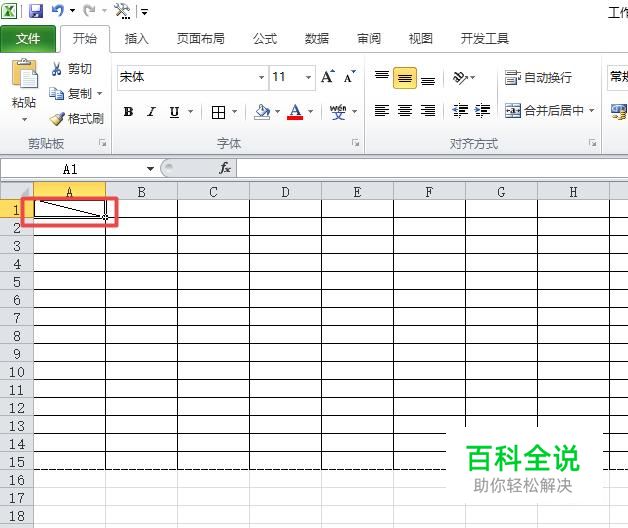The width and height of the screenshot is (628, 528).
Task: Select column G header
Action: (x=501, y=191)
